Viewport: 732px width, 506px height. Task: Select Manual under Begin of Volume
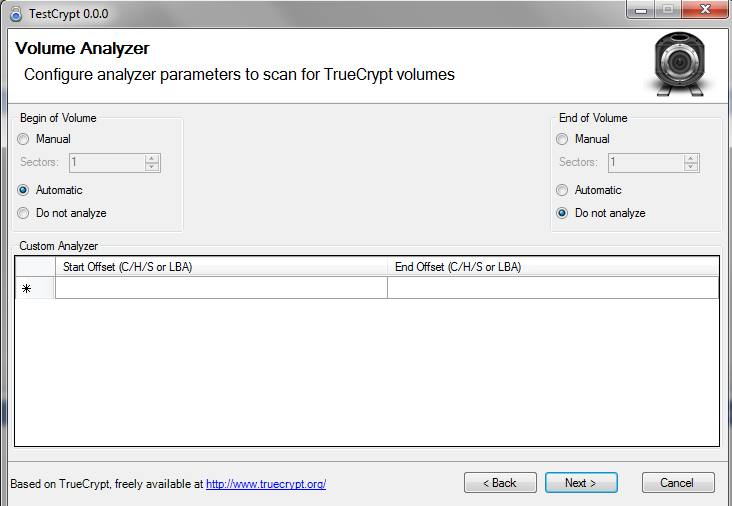tap(23, 139)
